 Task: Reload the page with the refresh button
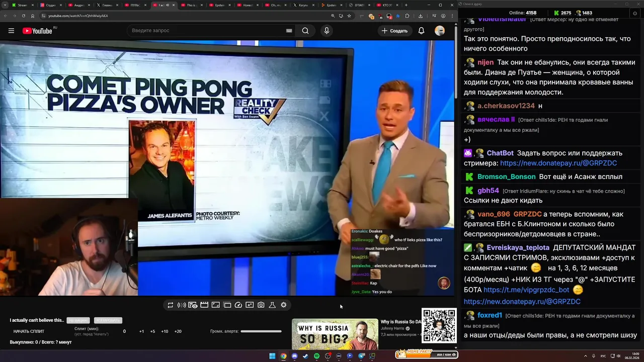click(x=23, y=16)
